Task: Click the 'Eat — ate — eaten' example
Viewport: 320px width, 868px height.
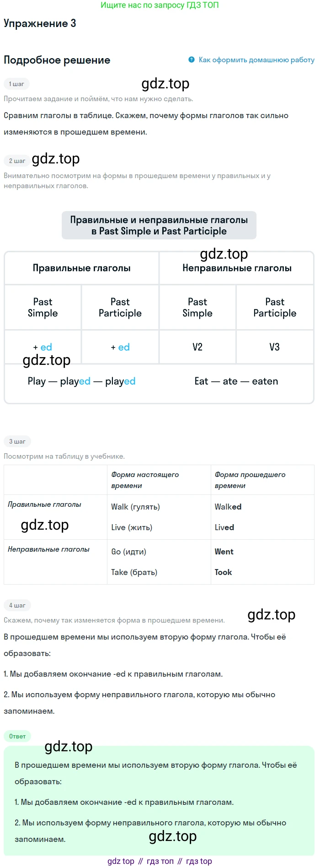Action: pos(236,381)
